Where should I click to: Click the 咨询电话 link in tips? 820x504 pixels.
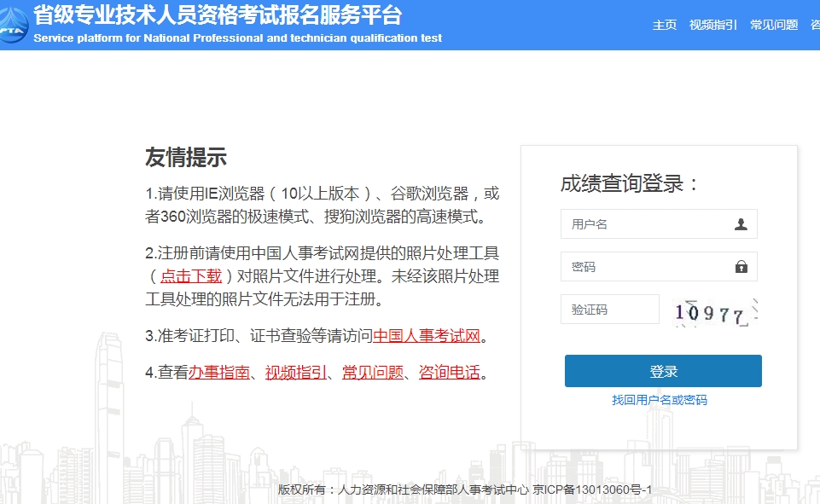pos(450,373)
